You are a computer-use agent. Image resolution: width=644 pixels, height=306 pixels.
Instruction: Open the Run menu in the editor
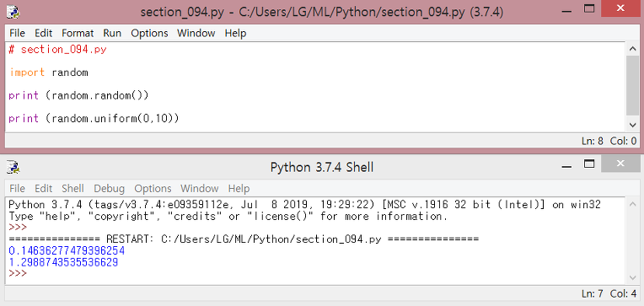pyautogui.click(x=112, y=33)
